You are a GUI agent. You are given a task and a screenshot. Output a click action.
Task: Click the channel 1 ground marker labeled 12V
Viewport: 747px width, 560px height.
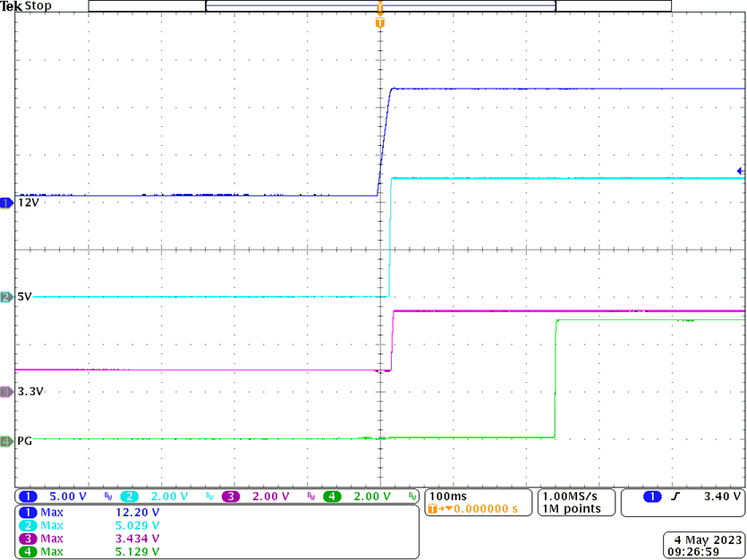point(7,203)
